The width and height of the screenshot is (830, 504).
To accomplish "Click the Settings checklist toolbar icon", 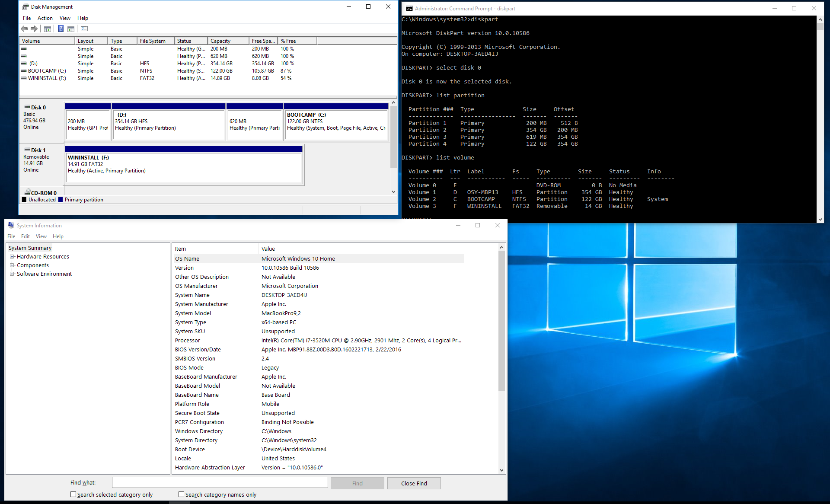I will pos(84,29).
